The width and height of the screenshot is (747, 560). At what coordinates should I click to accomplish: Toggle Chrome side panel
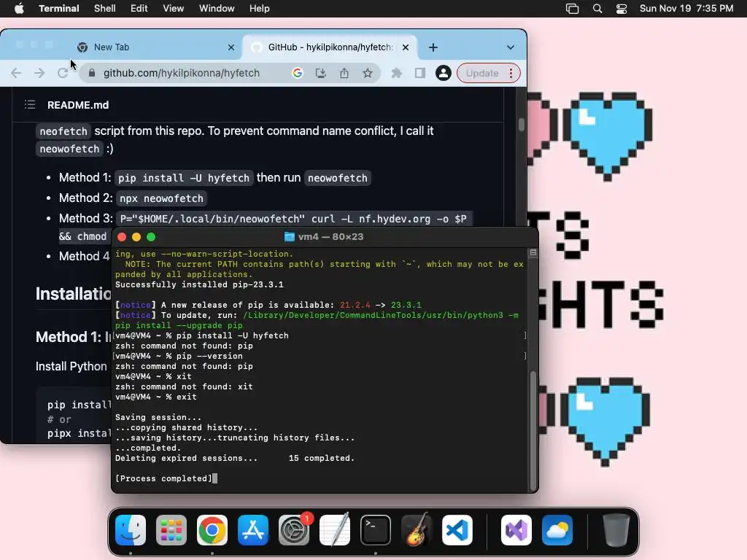(x=419, y=73)
